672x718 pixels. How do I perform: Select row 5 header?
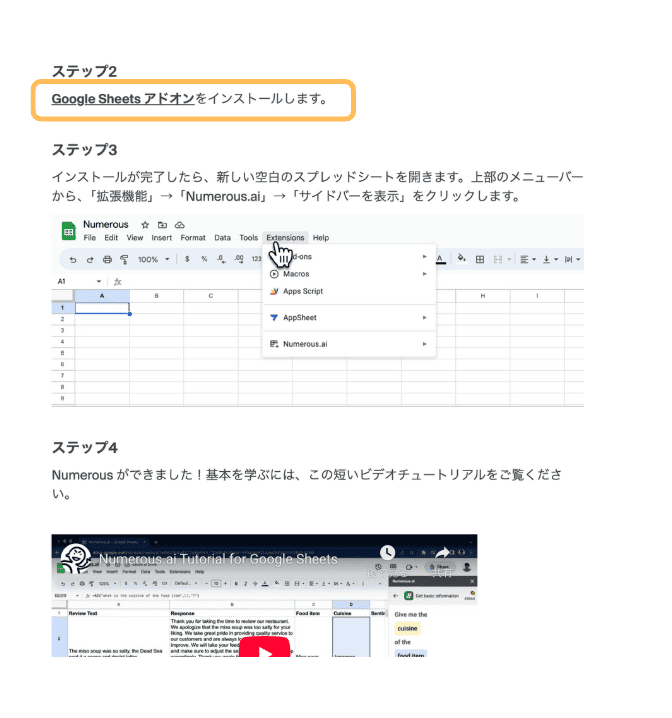63,353
